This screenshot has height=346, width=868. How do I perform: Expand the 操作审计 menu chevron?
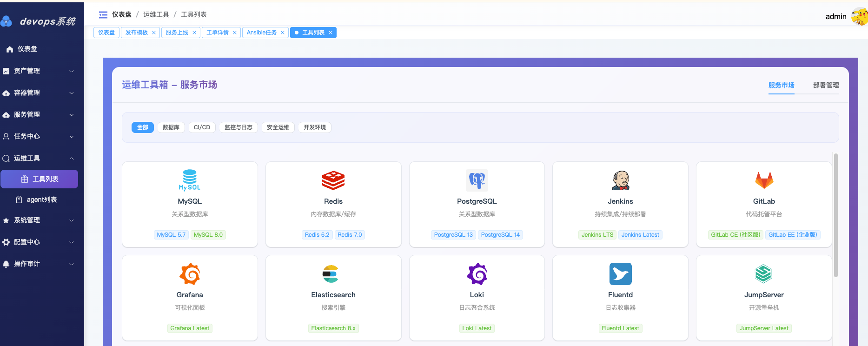pos(72,264)
